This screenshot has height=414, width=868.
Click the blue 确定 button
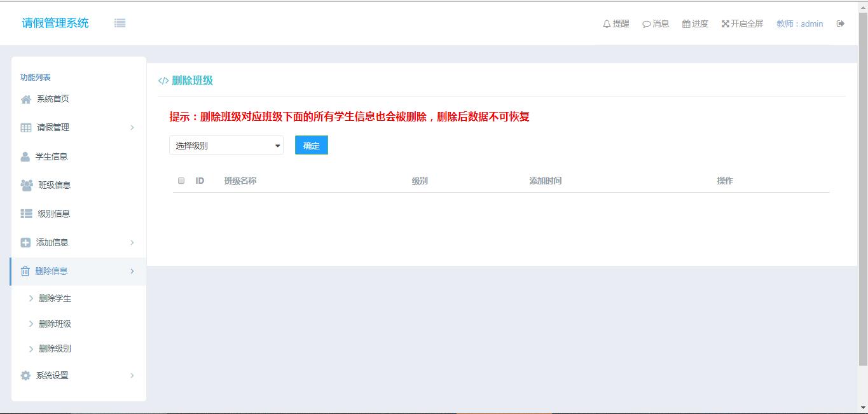point(312,145)
